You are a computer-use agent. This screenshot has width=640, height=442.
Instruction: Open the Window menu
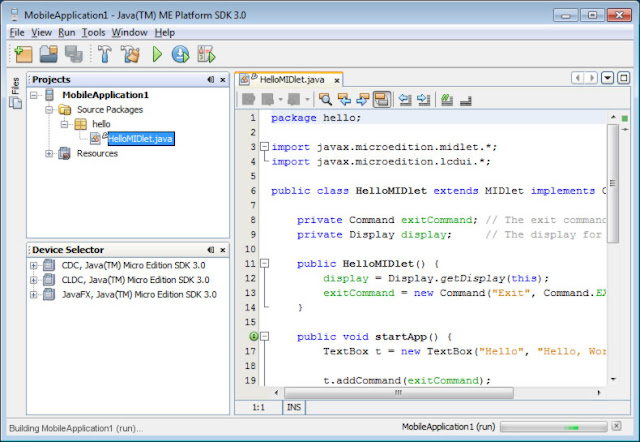point(129,32)
